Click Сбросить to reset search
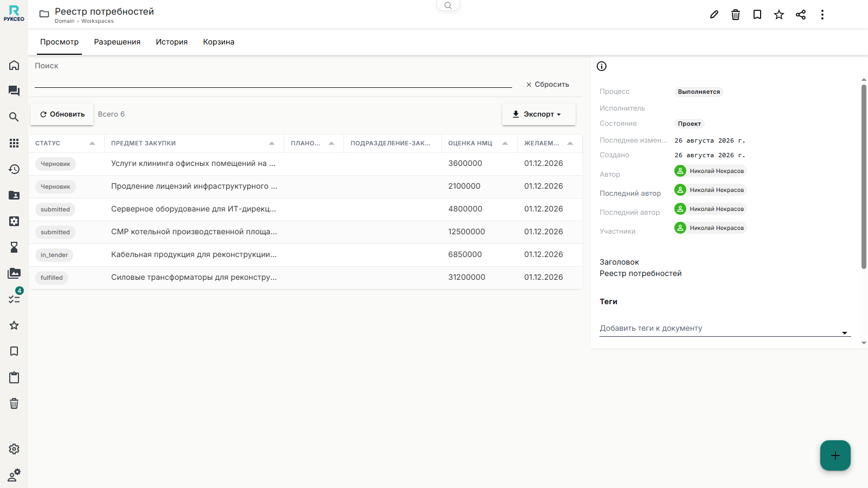Viewport: 868px width, 488px height. (x=547, y=85)
